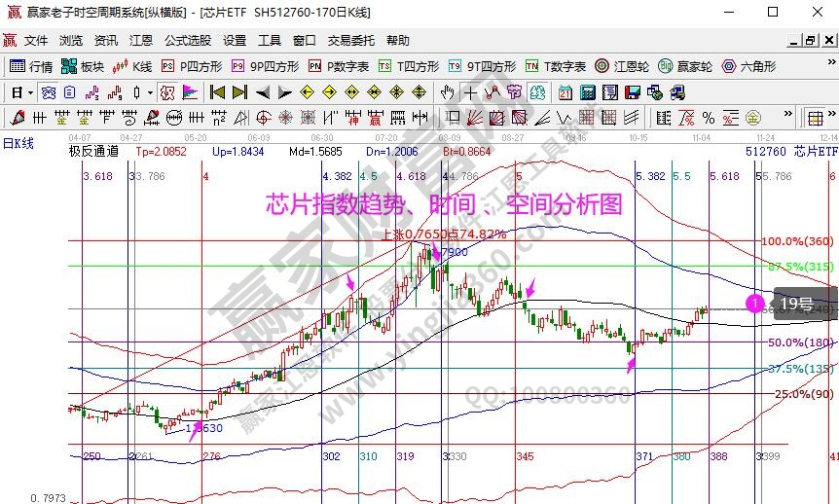Click the calendar icon in toolbar
This screenshot has height=504, width=839.
coord(565,92)
